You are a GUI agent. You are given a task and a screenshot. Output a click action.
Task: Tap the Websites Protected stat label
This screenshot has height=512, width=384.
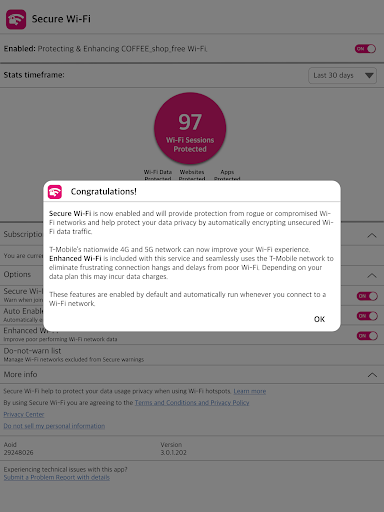[x=192, y=175]
